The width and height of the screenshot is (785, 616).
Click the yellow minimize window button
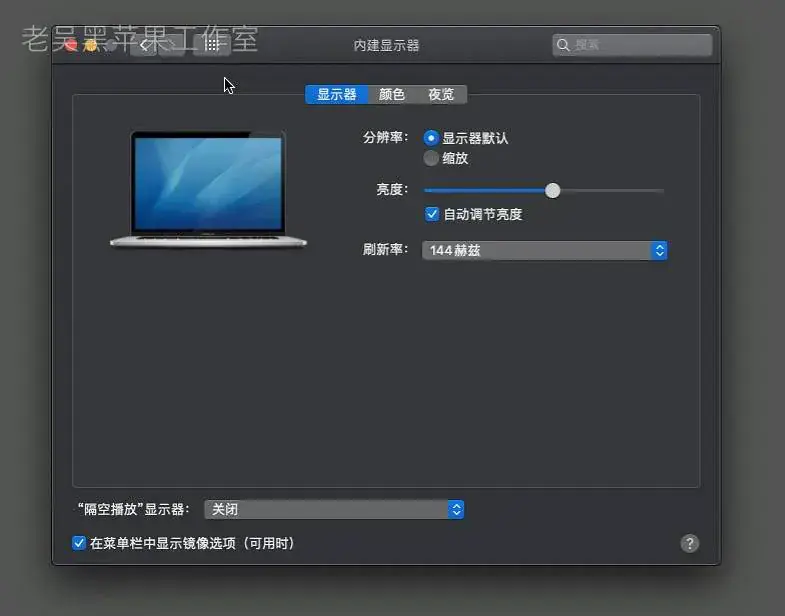point(91,46)
